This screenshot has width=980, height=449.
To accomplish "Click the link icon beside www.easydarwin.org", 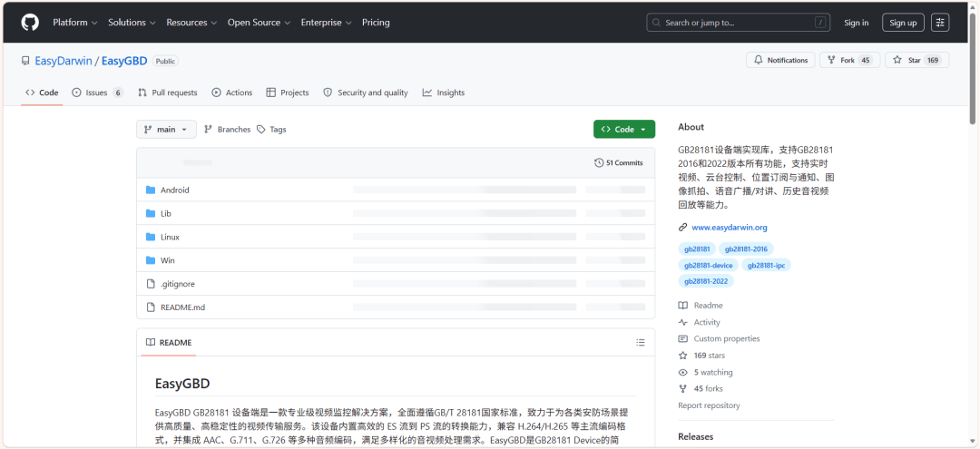I will [682, 228].
